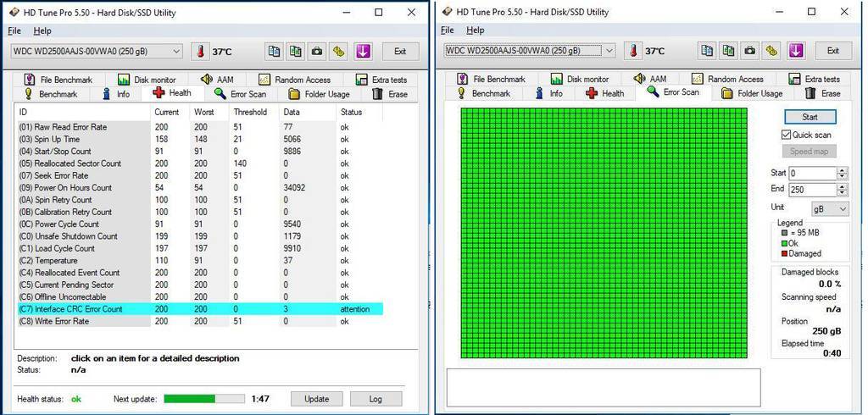868x415 pixels.
Task: Select Raw Read Error Rate row
Action: coord(200,127)
